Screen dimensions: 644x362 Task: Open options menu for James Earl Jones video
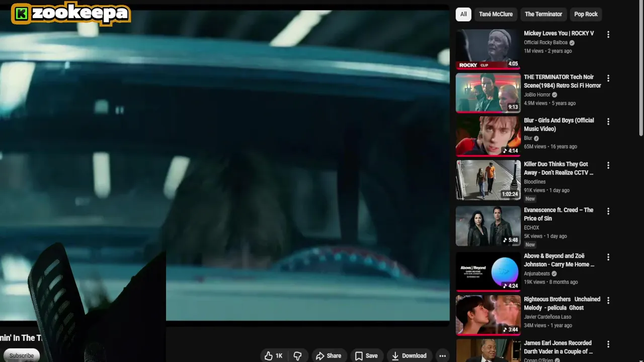(608, 344)
